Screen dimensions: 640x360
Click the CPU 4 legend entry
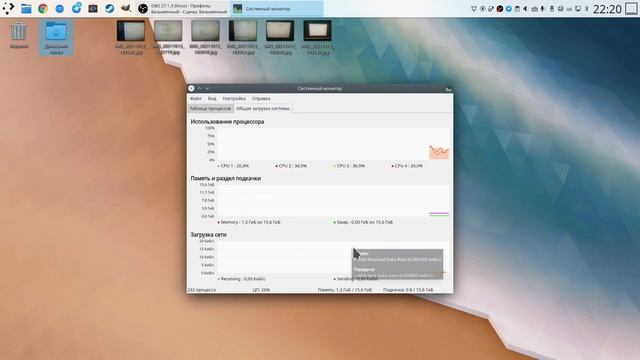pyautogui.click(x=407, y=166)
